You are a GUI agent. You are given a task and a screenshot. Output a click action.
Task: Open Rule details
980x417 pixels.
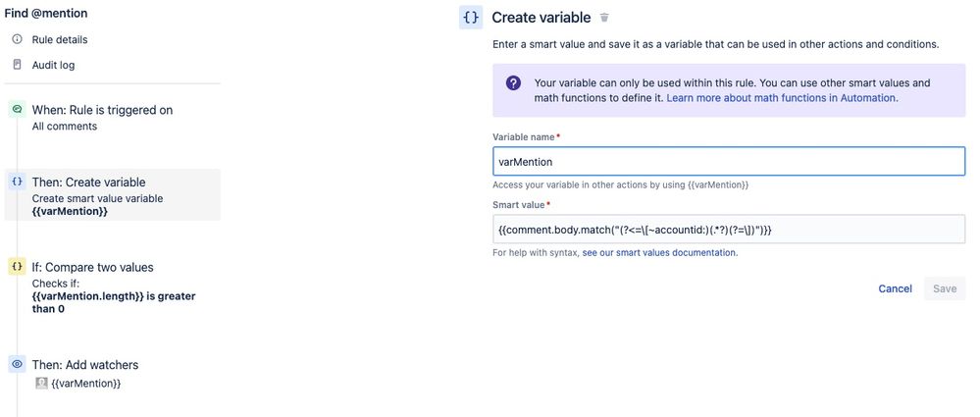(60, 39)
